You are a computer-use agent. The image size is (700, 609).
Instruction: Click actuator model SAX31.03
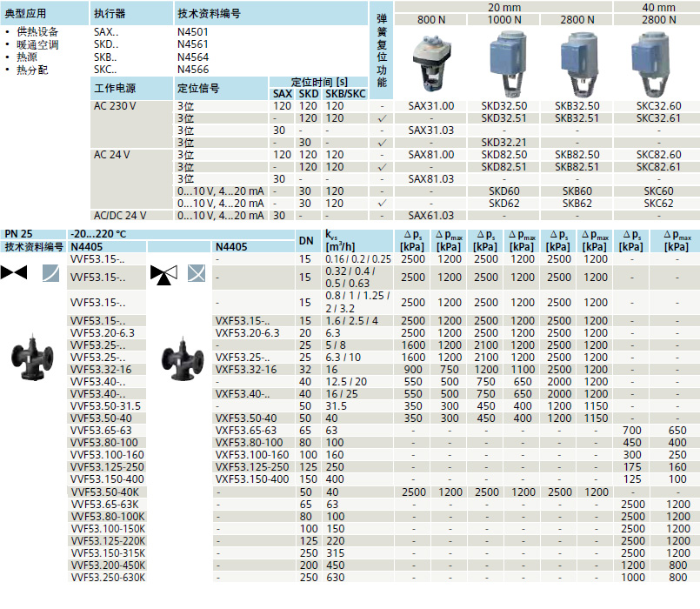pos(431,130)
